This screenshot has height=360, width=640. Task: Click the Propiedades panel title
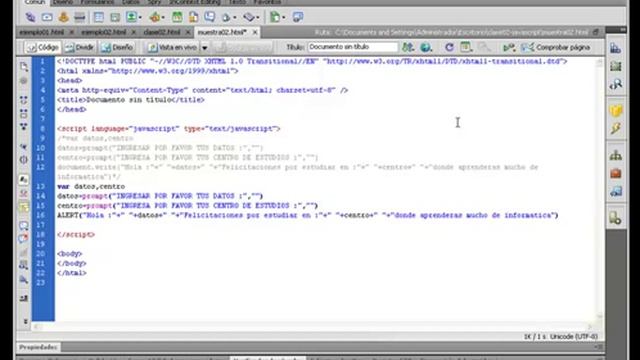pyautogui.click(x=38, y=347)
